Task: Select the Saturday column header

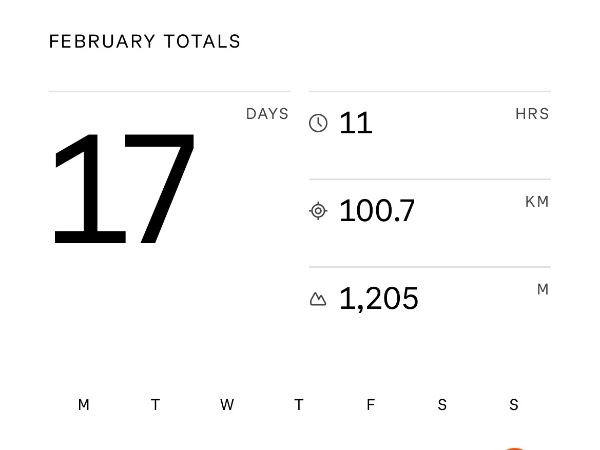Action: click(x=442, y=405)
